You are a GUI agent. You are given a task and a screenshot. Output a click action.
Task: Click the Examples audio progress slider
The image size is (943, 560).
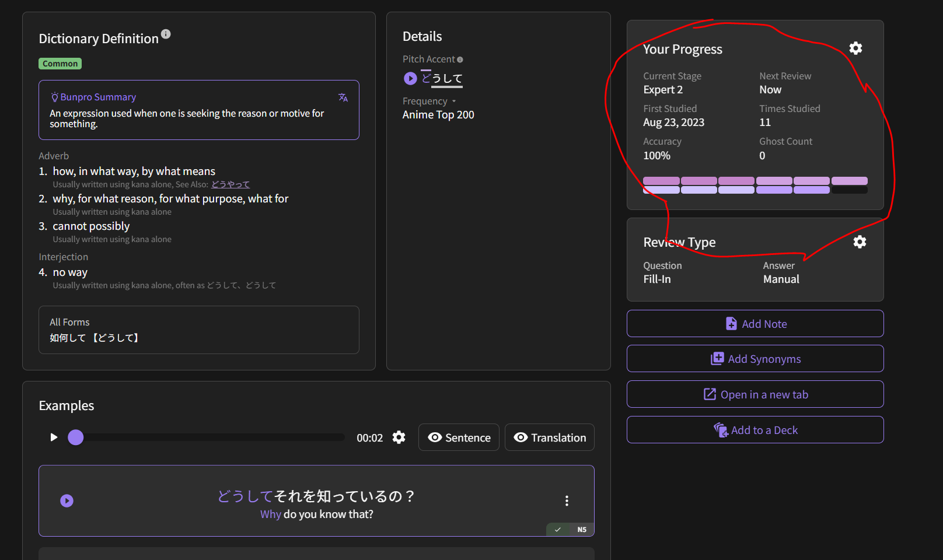coord(210,437)
